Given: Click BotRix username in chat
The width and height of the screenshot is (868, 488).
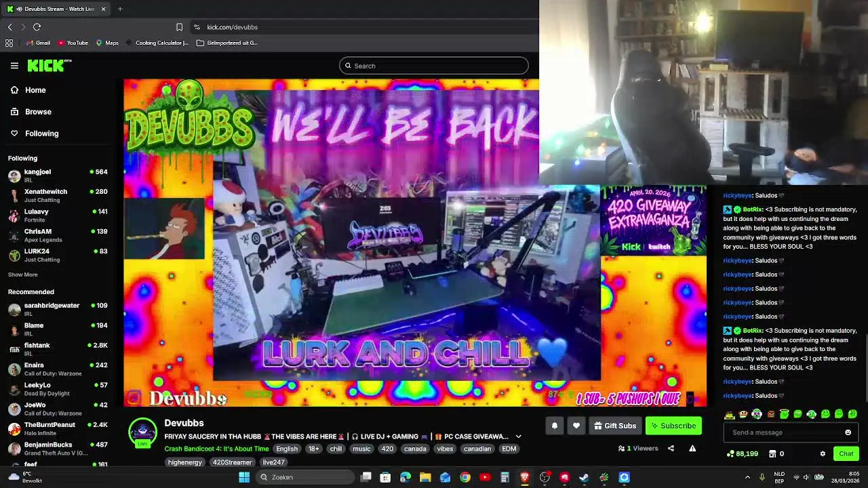Looking at the screenshot, I should 753,209.
